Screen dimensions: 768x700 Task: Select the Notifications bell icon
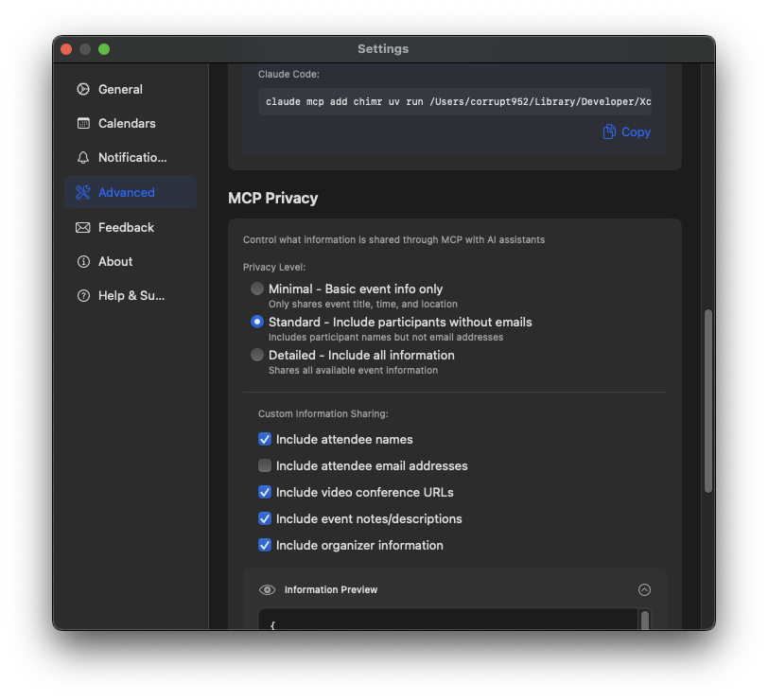click(83, 157)
